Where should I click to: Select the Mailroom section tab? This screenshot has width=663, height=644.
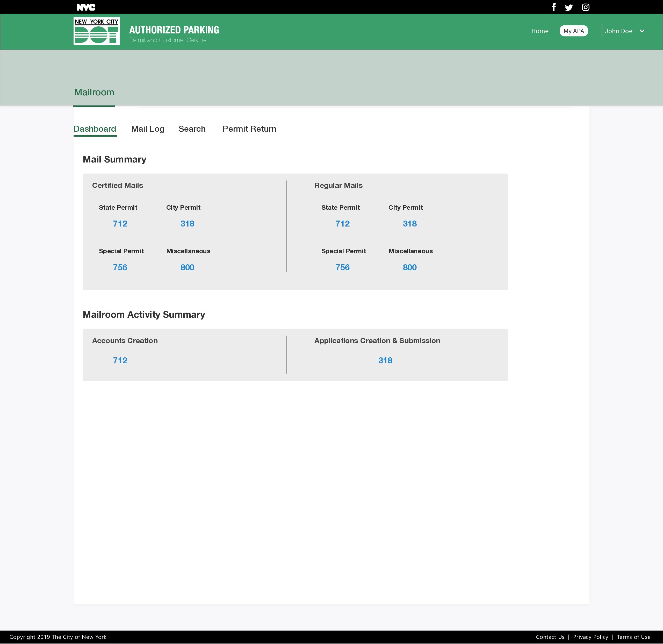click(x=94, y=92)
